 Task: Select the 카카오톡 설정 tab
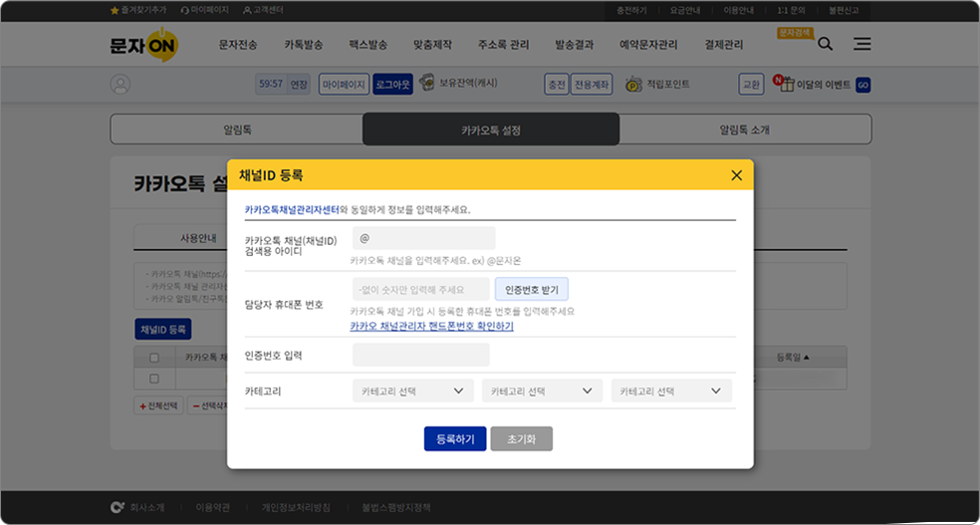(491, 130)
